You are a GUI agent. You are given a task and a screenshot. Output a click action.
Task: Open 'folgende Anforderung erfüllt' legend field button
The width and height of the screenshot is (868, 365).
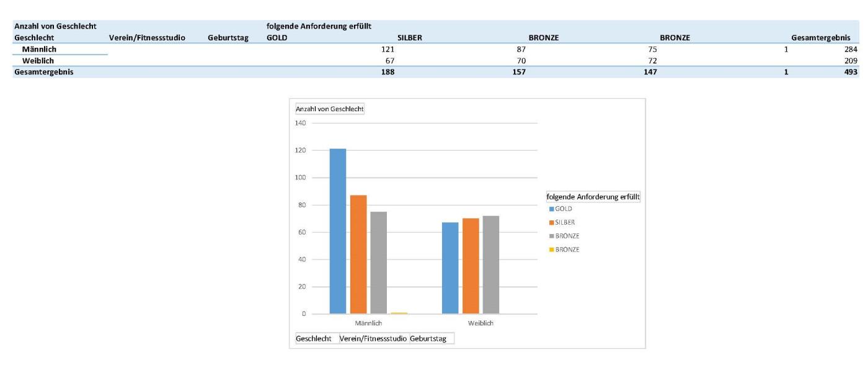click(x=593, y=197)
